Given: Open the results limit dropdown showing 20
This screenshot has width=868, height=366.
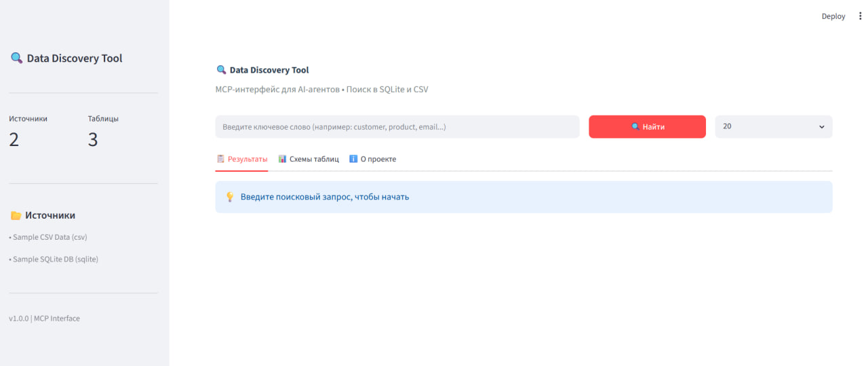Looking at the screenshot, I should 774,127.
